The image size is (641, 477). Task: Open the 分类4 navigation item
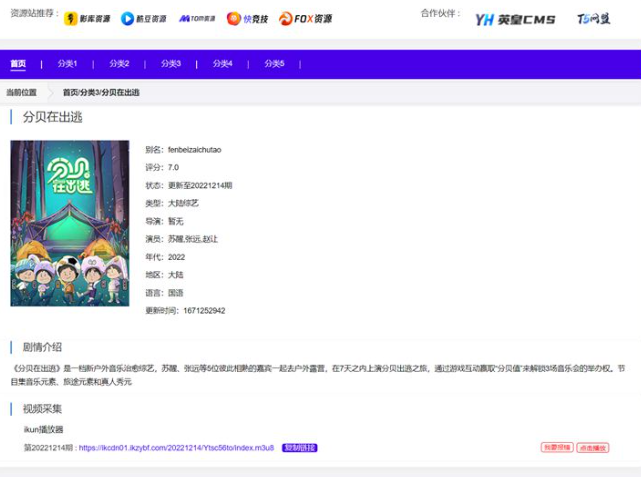click(222, 64)
